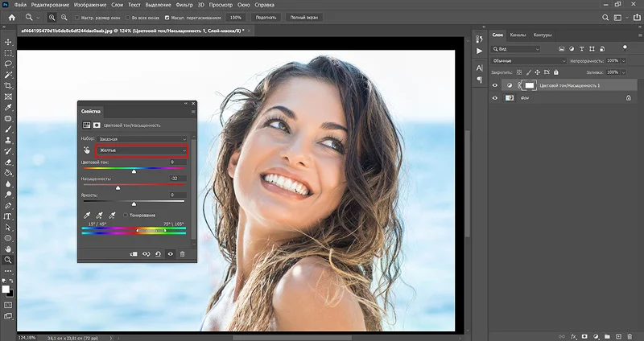Toggle Во всех окнах checkbox

[x=128, y=18]
